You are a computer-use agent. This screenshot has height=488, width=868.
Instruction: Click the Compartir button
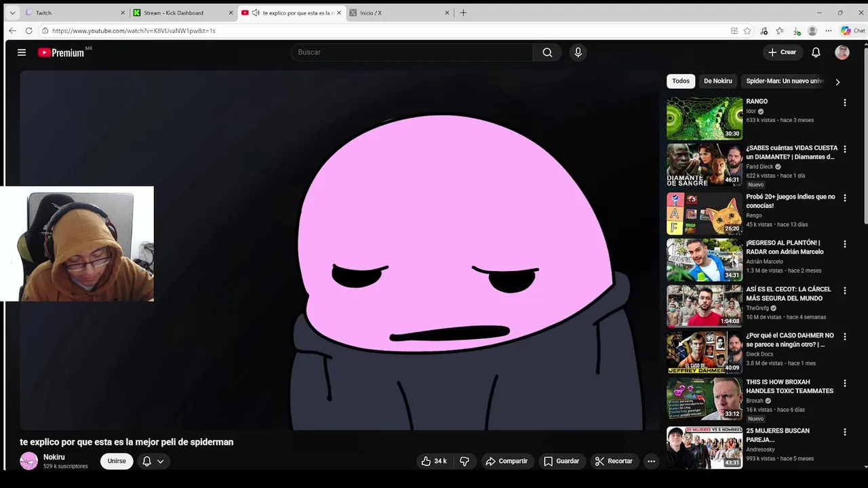pyautogui.click(x=507, y=461)
